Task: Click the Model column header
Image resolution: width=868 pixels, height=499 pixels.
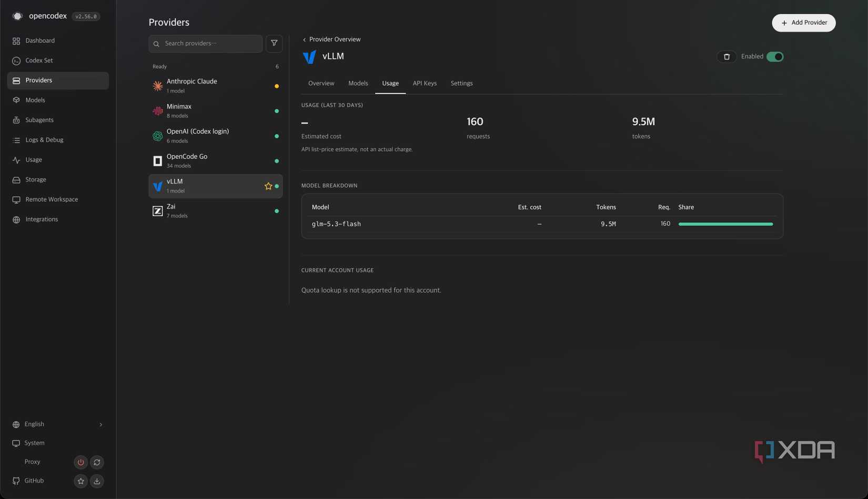Action: [320, 207]
